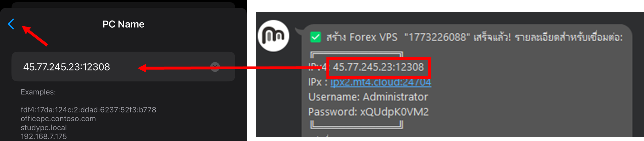Clear the PC Name text field
This screenshot has height=141, width=644.
[215, 67]
